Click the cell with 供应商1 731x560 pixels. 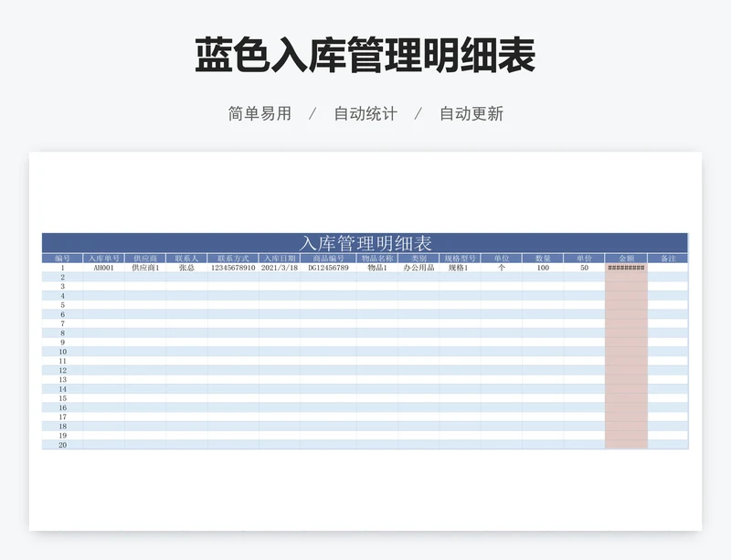[x=145, y=269]
